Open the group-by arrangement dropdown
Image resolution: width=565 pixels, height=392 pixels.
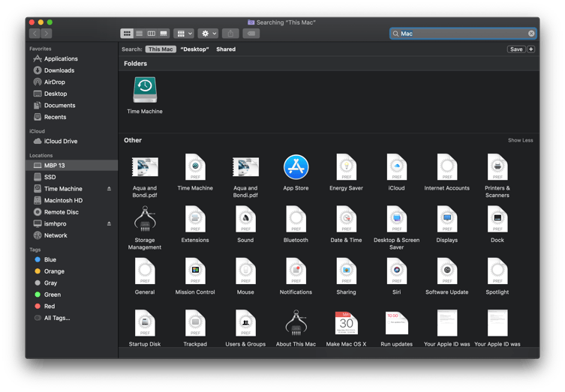point(184,34)
